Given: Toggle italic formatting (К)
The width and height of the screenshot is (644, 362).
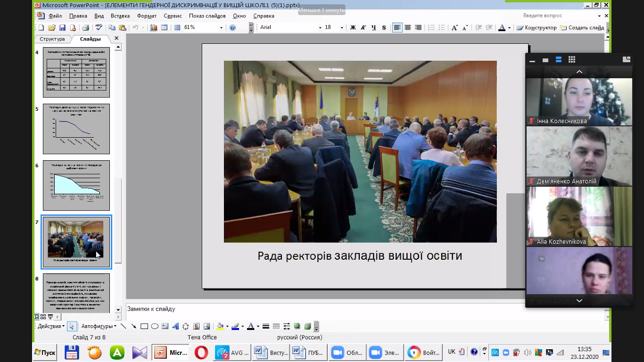Looking at the screenshot, I should [x=363, y=28].
